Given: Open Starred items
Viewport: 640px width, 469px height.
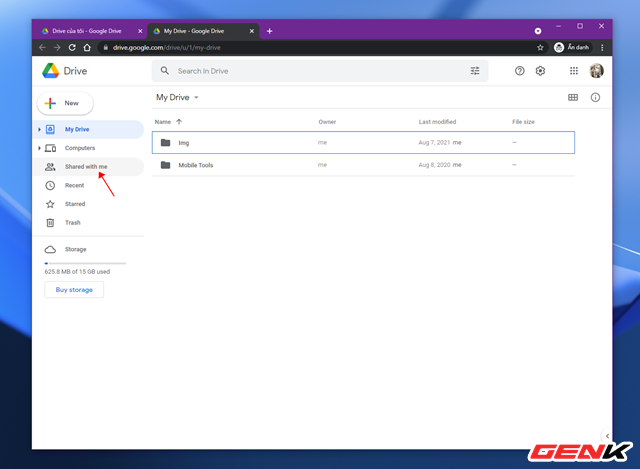Looking at the screenshot, I should [x=88, y=204].
